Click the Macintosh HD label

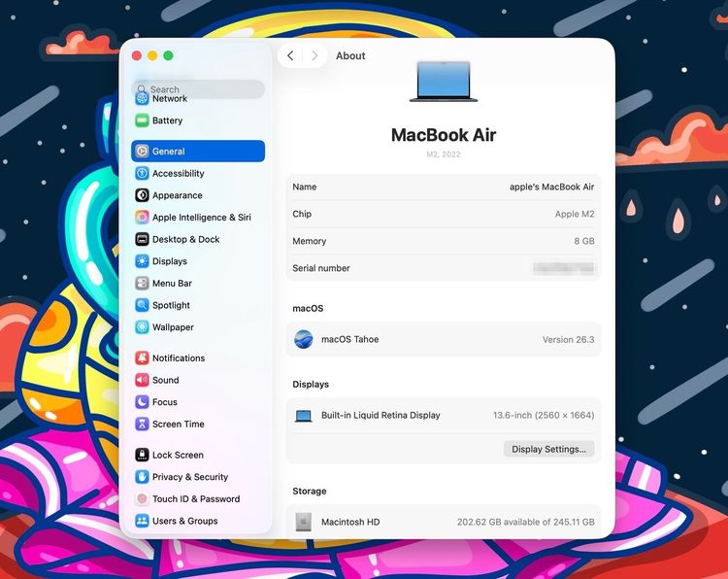[350, 522]
